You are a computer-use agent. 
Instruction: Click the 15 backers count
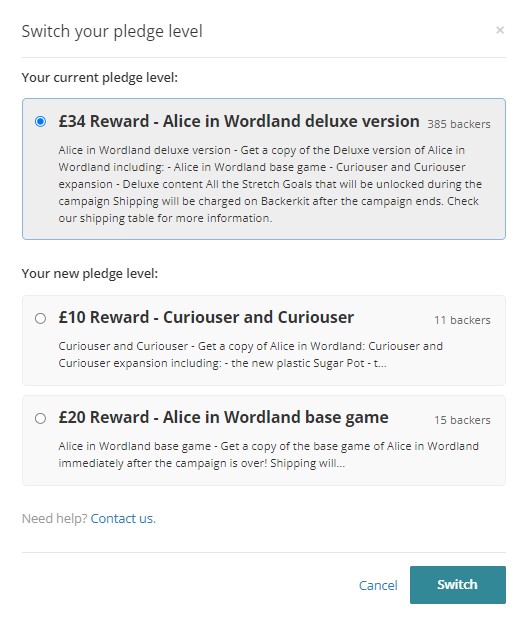click(462, 420)
